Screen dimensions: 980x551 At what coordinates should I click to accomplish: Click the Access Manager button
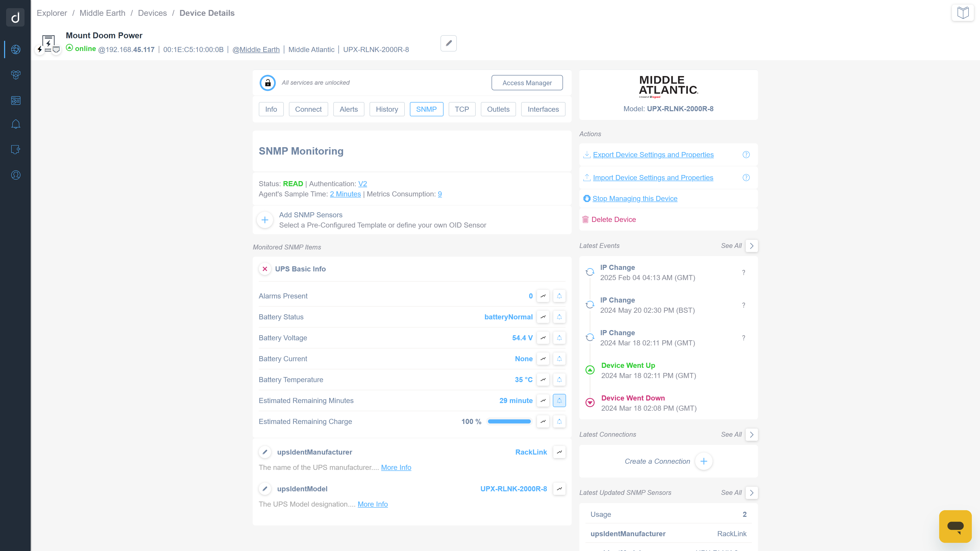pyautogui.click(x=527, y=82)
